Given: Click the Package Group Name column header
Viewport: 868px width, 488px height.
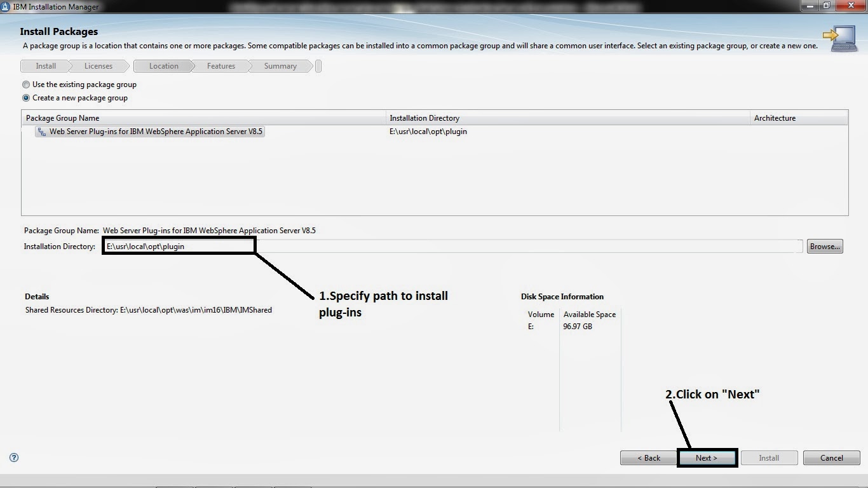Looking at the screenshot, I should coord(62,118).
